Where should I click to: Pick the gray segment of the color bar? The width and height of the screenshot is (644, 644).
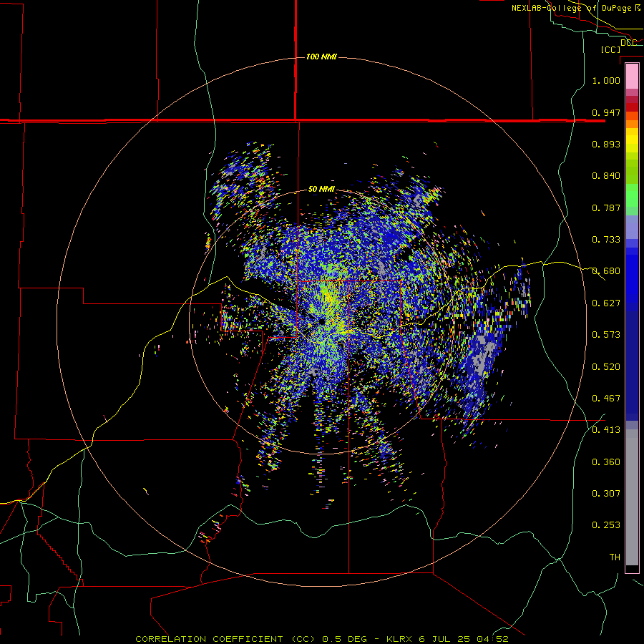tap(632, 497)
